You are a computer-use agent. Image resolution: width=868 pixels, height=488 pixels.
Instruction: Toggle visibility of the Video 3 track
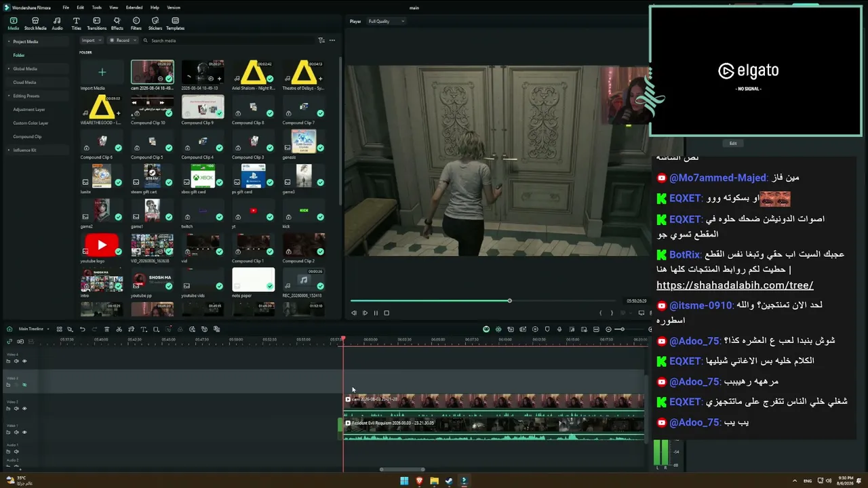click(24, 385)
